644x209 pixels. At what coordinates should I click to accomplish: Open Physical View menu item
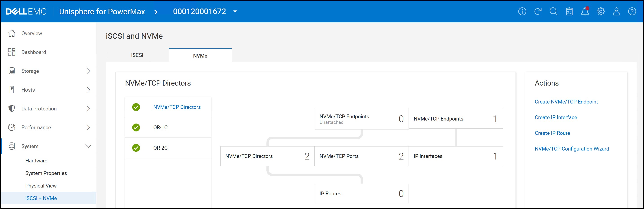click(41, 185)
